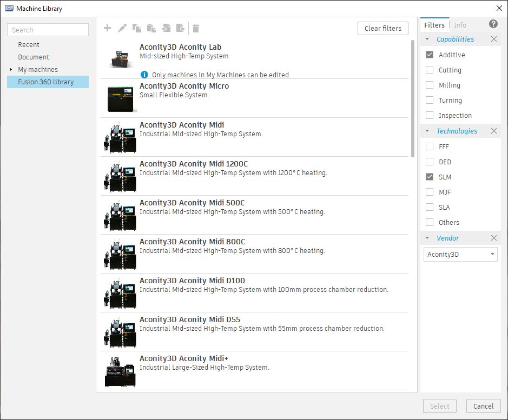This screenshot has width=508, height=420.
Task: Click the Aconity Lab machine thumbnail
Action: (121, 59)
